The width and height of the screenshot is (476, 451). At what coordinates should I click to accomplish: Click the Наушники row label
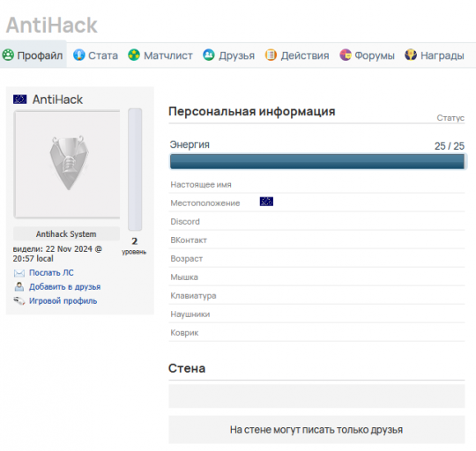(x=190, y=314)
